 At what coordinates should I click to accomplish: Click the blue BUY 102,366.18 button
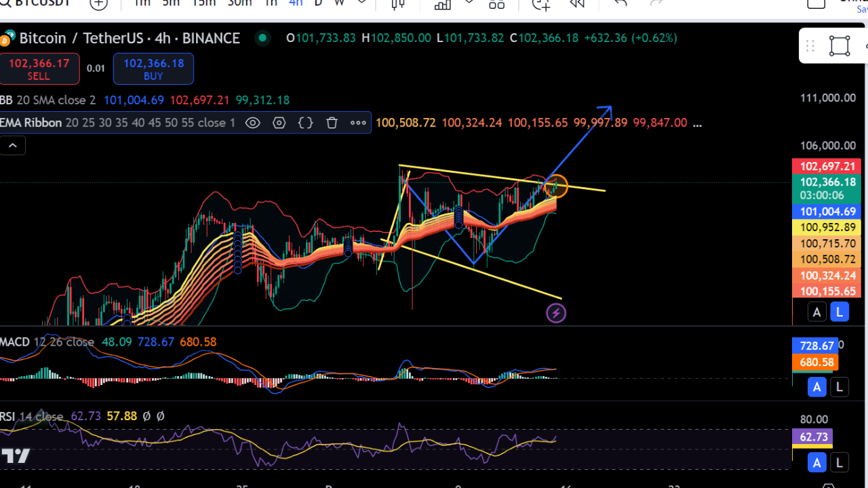click(x=153, y=69)
